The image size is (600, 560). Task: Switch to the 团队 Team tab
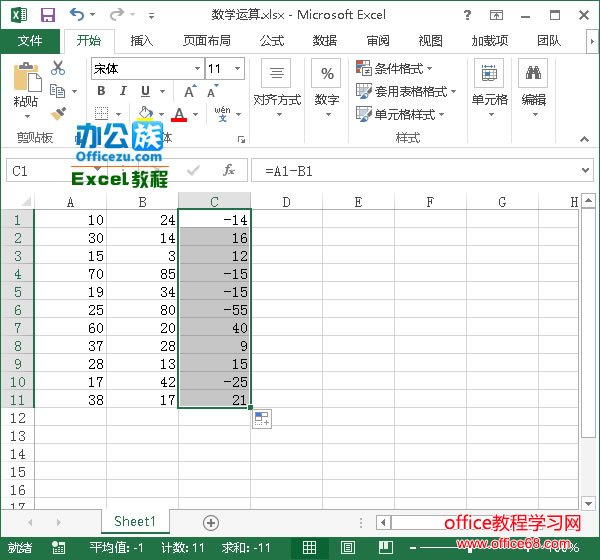coord(549,41)
